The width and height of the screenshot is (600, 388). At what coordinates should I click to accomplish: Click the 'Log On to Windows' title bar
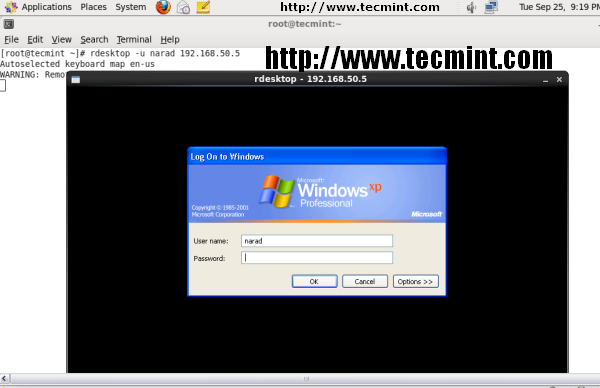[x=317, y=157]
